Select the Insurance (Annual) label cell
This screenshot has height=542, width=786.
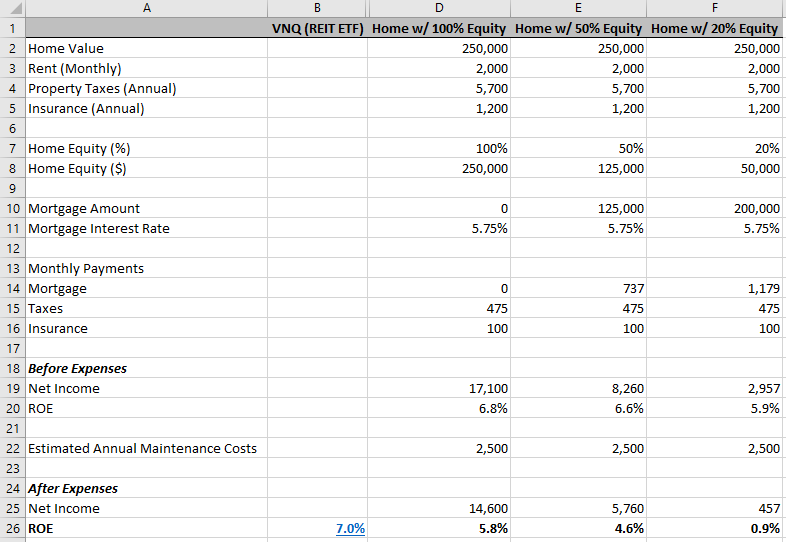click(x=146, y=108)
